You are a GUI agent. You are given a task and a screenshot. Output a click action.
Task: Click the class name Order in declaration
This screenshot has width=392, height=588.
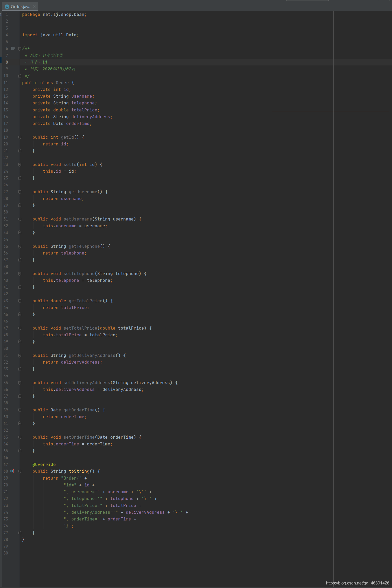click(62, 83)
